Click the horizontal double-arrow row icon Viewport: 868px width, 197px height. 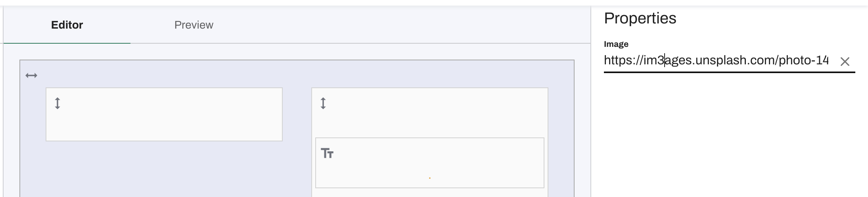coord(31,75)
